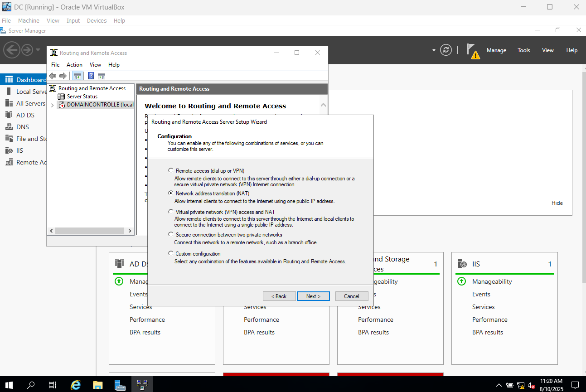Show hidden system tray icons

[499, 385]
